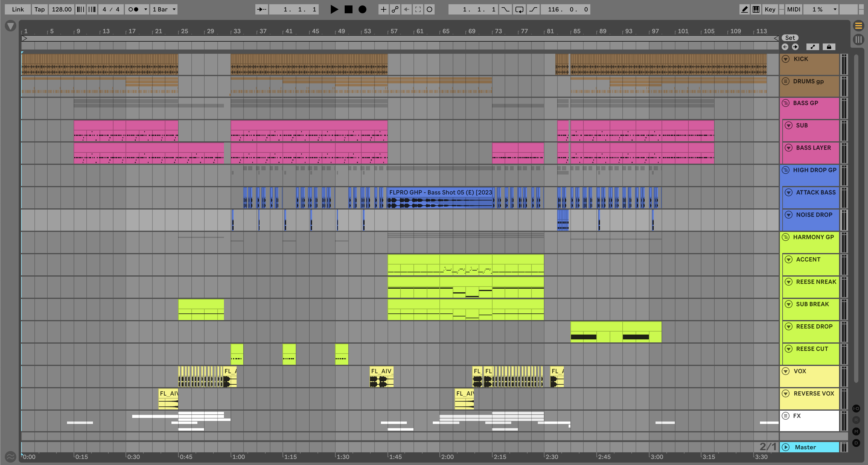This screenshot has width=868, height=465.
Task: Click the Set locator button
Action: coord(790,38)
